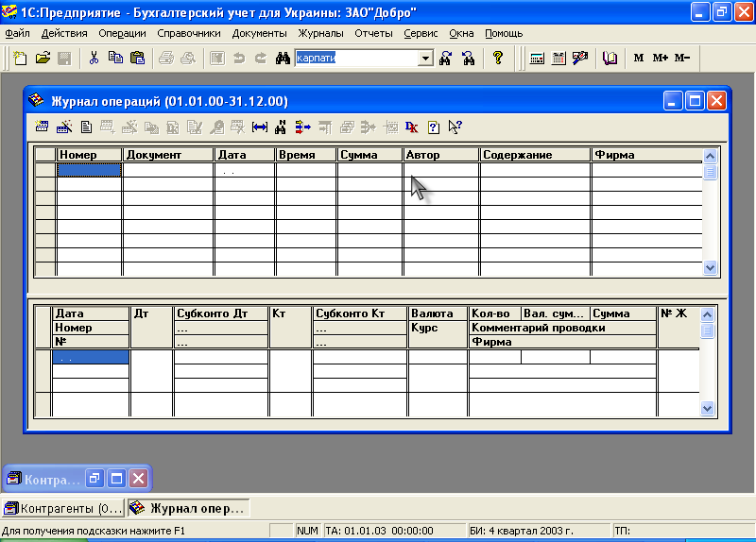Open the syntax assistant icon next to calendar

(580, 59)
